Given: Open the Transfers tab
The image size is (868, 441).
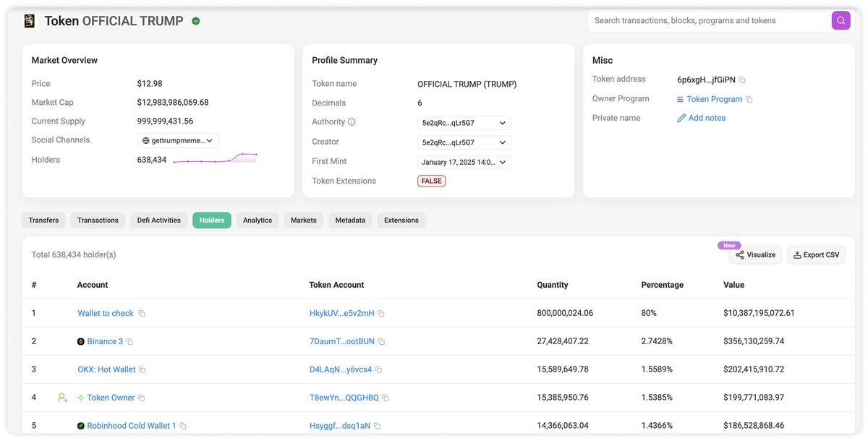Looking at the screenshot, I should pyautogui.click(x=43, y=220).
